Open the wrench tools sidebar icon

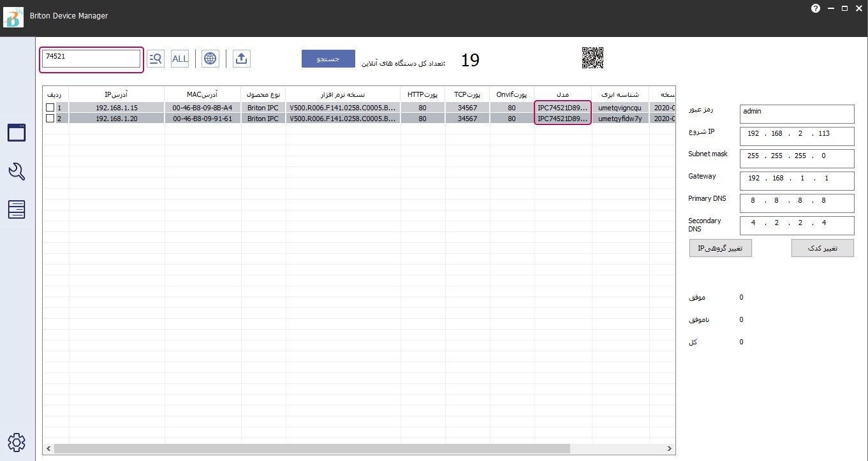17,171
